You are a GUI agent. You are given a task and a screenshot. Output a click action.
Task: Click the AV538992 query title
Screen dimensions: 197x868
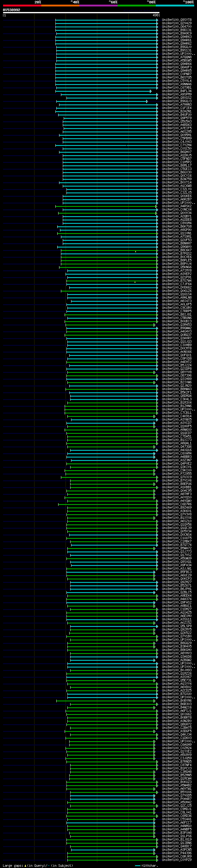point(11,10)
